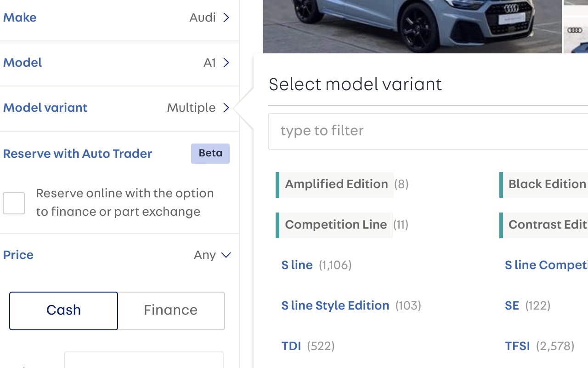Select the S line Style Edition variant
588x368 pixels.
(335, 306)
